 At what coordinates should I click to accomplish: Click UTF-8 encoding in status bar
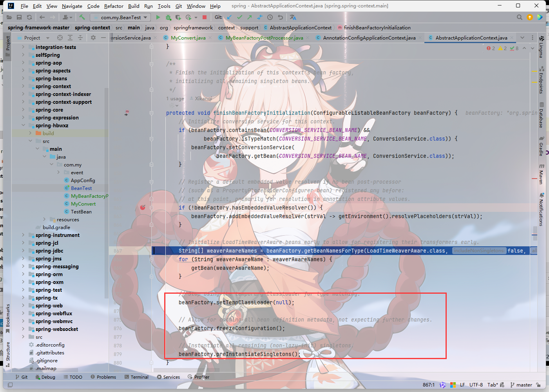476,385
